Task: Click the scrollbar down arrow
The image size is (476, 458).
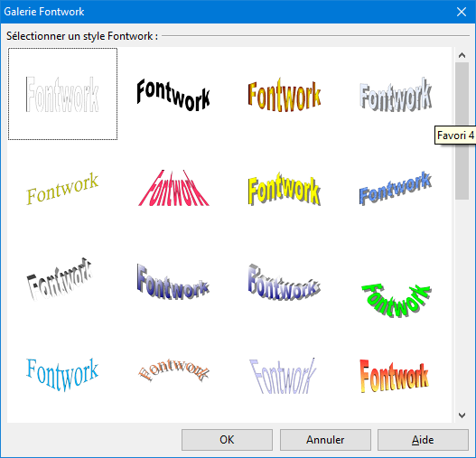Action: [462, 415]
